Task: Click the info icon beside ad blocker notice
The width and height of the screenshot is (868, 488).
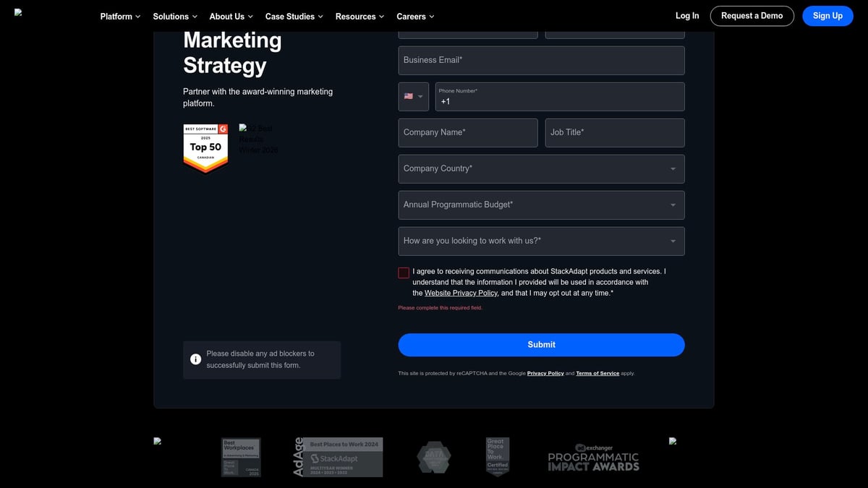Action: [x=195, y=359]
